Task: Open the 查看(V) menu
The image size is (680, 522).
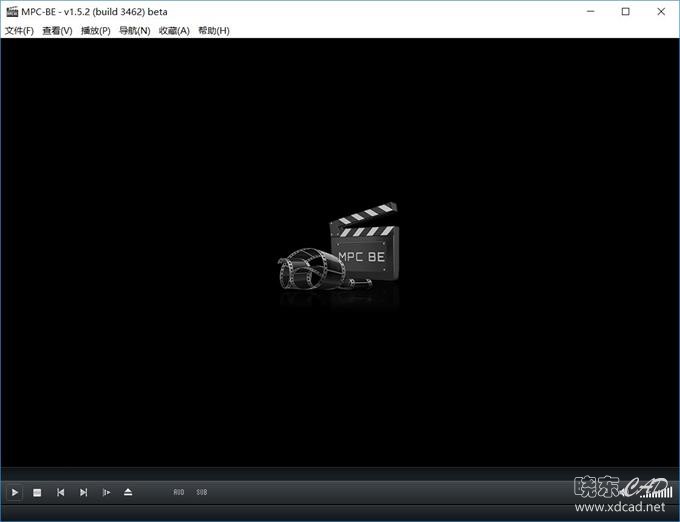Action: click(57, 30)
